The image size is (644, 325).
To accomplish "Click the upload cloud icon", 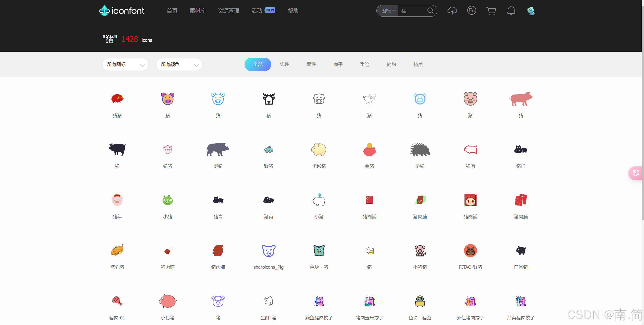I will (x=452, y=11).
